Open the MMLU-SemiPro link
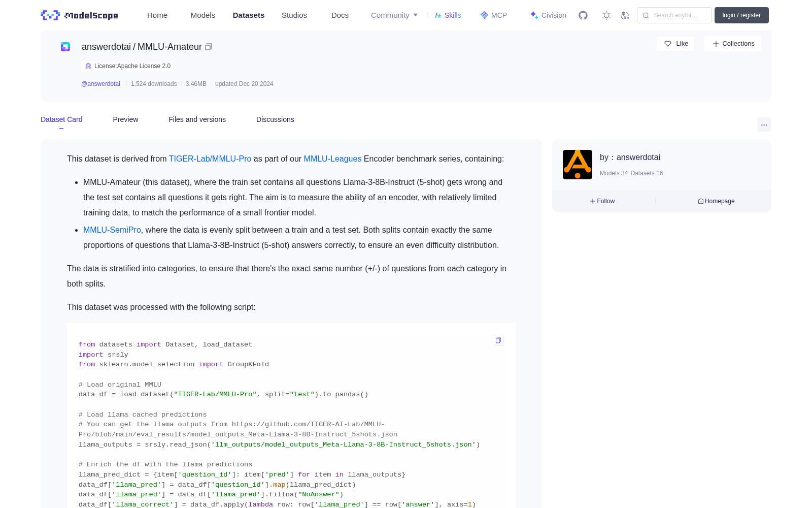Viewport: 812px width, 508px height. (x=112, y=230)
